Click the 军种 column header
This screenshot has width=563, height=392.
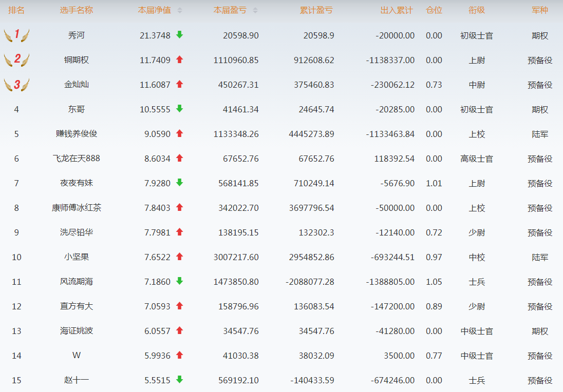[540, 10]
